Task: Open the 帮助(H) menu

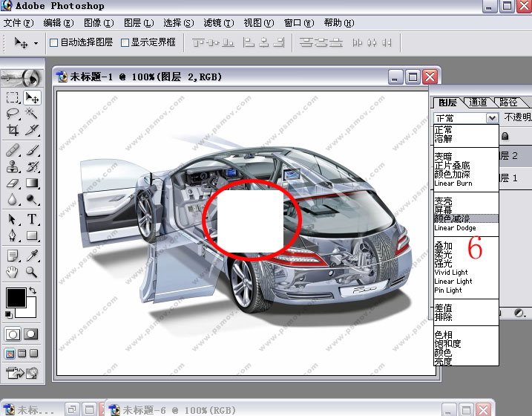Action: coord(339,23)
